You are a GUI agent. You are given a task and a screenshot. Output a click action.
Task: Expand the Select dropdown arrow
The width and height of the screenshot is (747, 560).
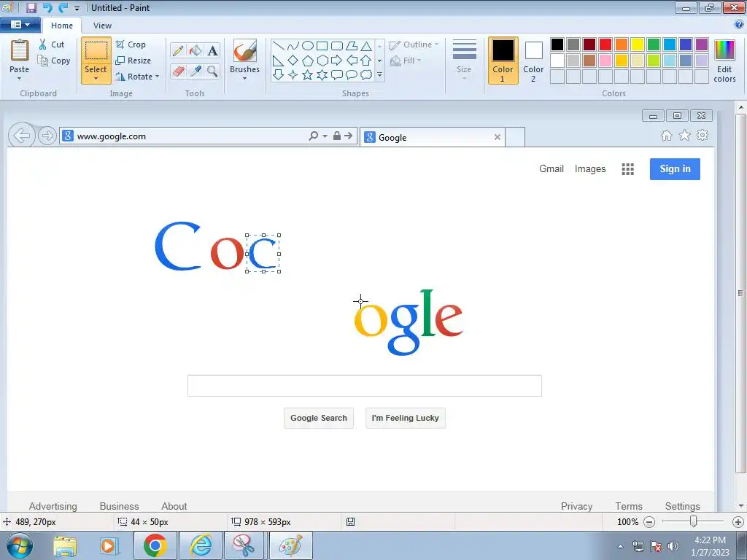pos(96,79)
